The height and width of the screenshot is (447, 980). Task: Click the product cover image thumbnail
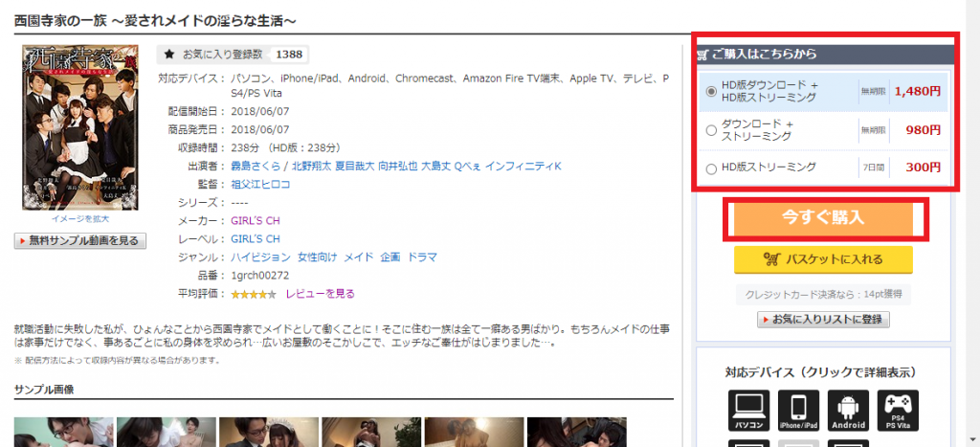(81, 127)
